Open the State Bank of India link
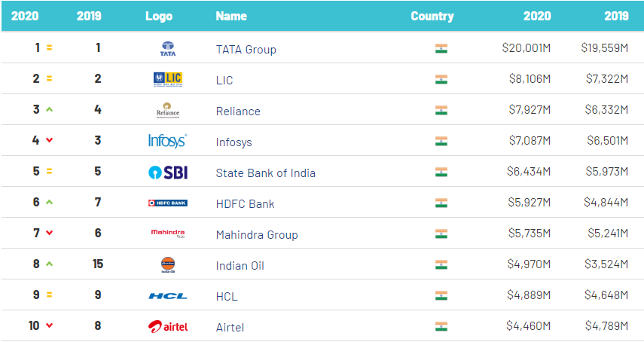 pyautogui.click(x=265, y=173)
